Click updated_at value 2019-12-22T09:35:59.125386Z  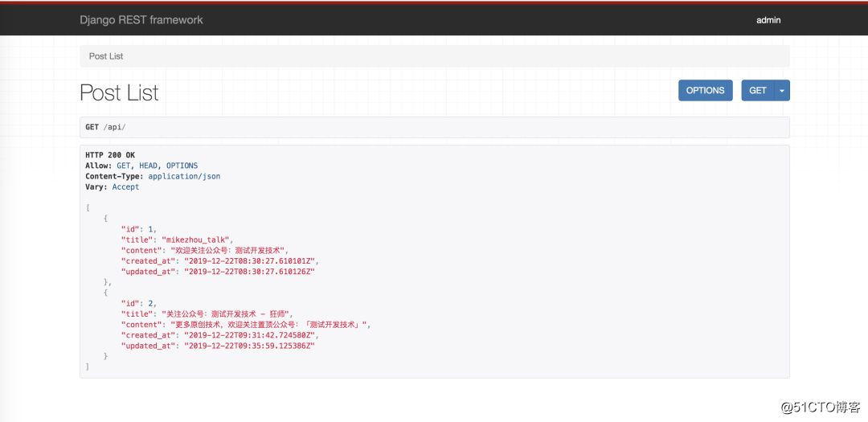(x=249, y=346)
